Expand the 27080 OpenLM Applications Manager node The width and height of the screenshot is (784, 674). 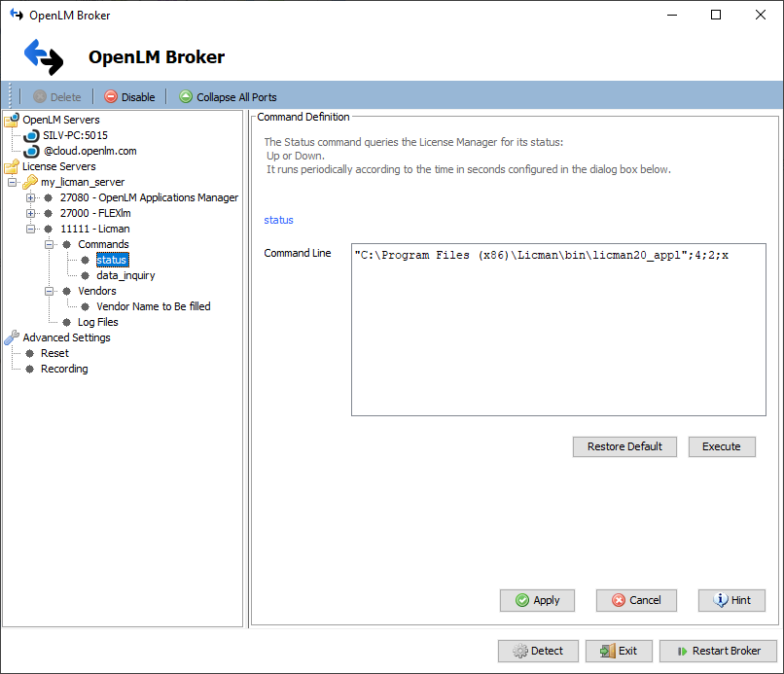31,197
